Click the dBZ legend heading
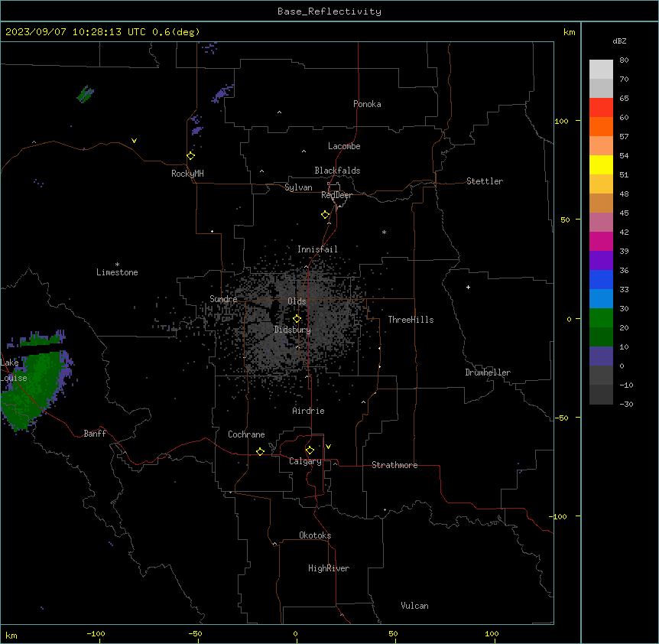659x644 pixels. [x=619, y=41]
